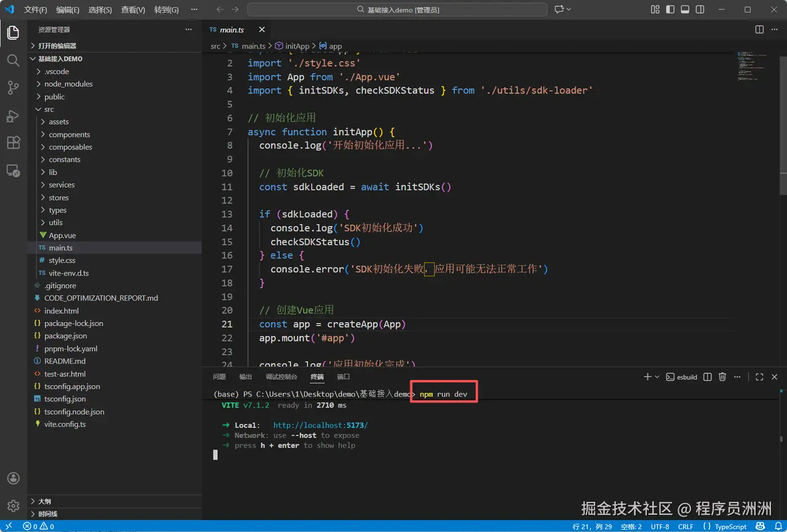This screenshot has height=532, width=787.
Task: Maximize the terminal panel size
Action: 759,377
